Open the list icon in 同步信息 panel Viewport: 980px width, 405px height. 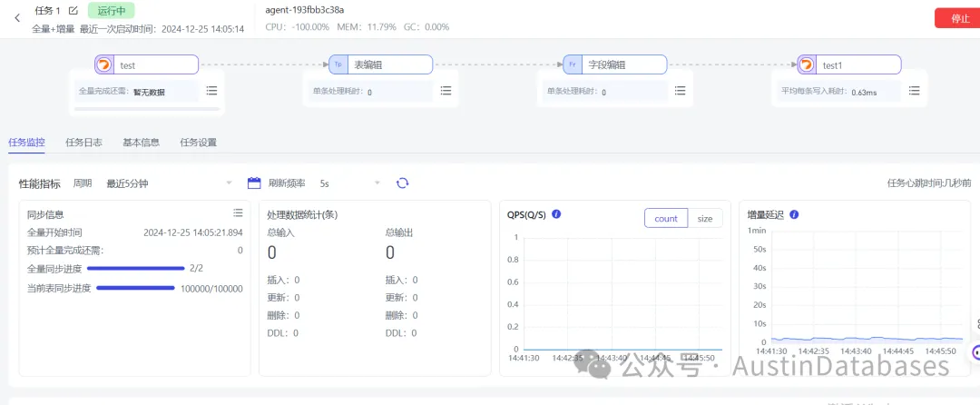[238, 213]
